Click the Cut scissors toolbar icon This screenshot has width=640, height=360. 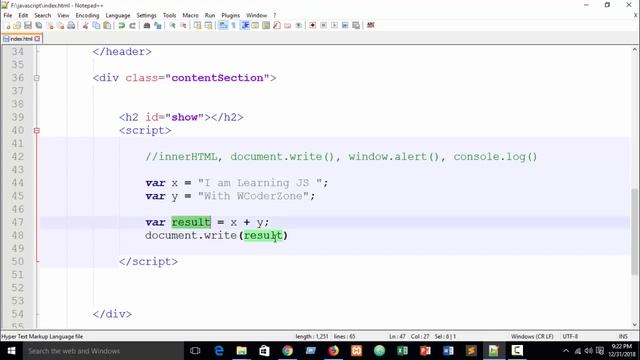[85, 25]
